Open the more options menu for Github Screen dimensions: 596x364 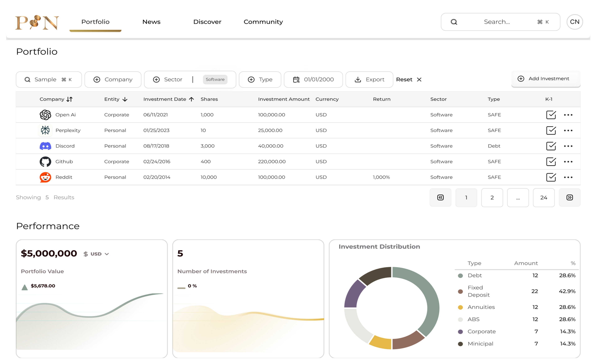[x=568, y=162]
